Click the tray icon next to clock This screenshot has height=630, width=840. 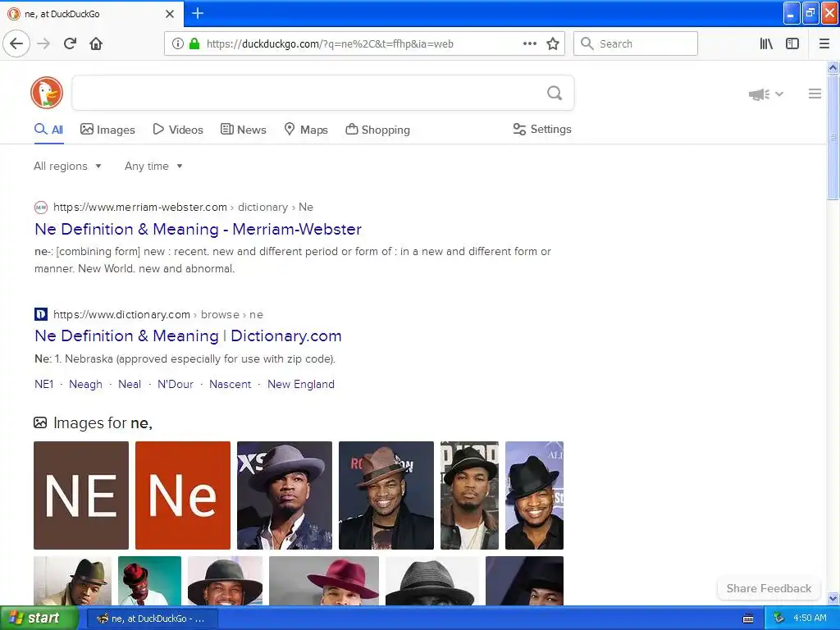click(778, 619)
